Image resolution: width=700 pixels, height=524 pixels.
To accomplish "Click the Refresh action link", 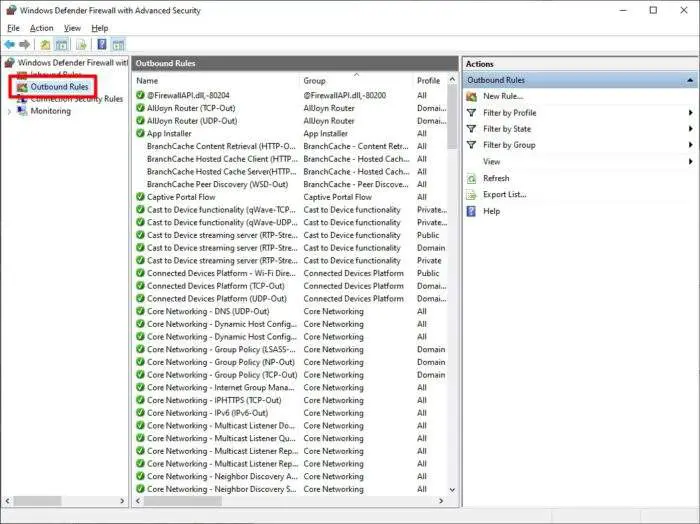I will tap(496, 179).
